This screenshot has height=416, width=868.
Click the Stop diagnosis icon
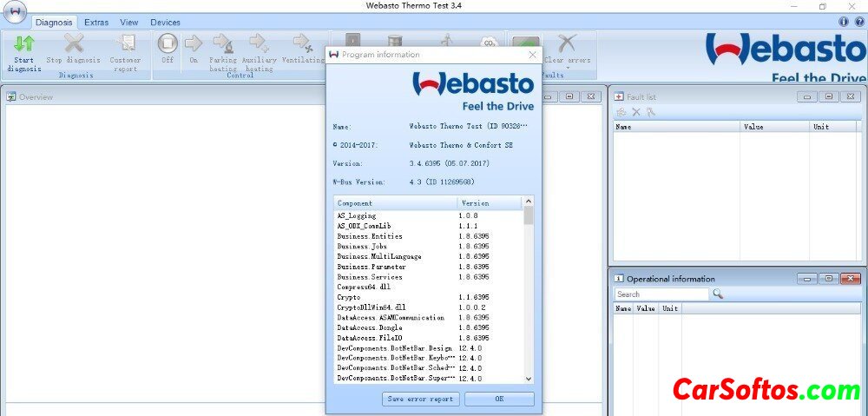(74, 44)
